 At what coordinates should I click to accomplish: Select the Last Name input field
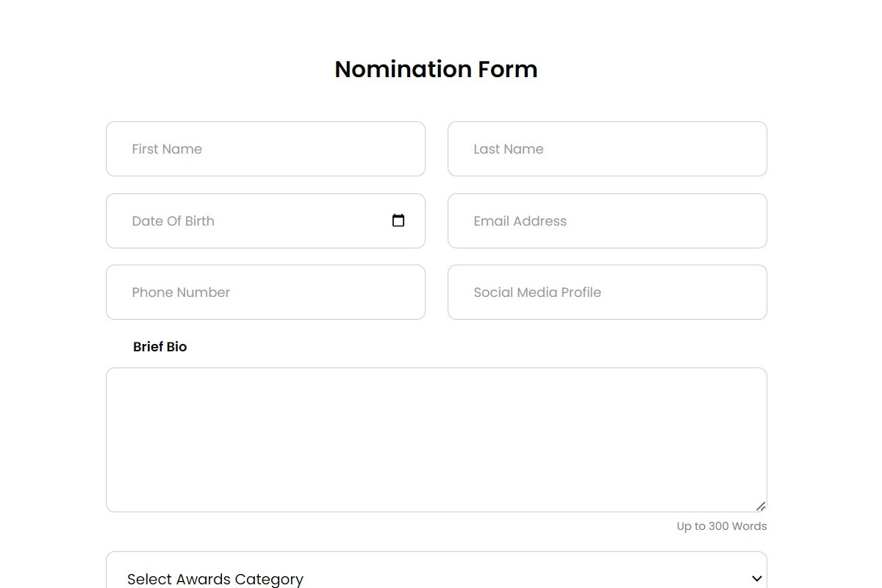click(606, 148)
